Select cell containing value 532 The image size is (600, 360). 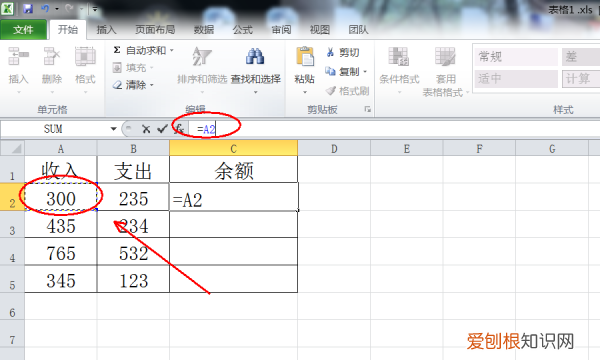point(133,252)
